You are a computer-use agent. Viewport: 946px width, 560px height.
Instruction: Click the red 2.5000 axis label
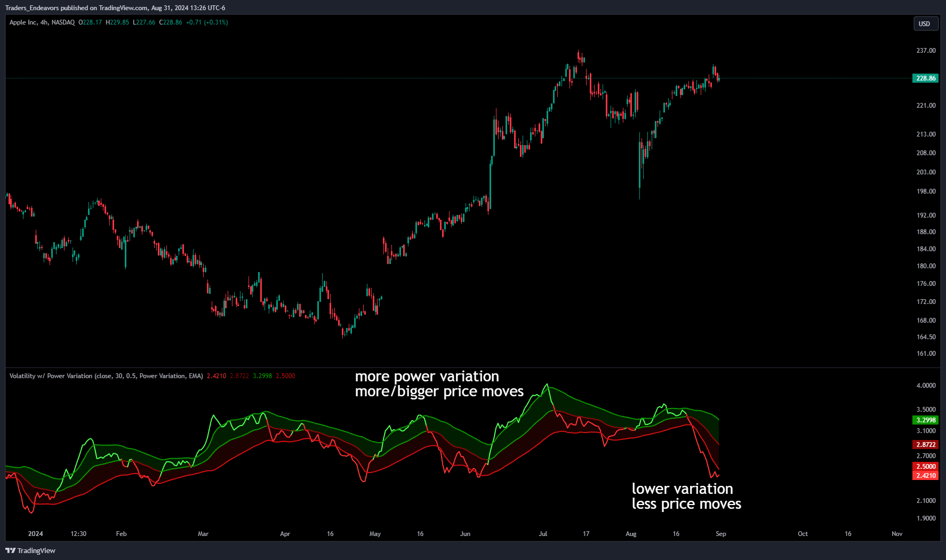[926, 466]
